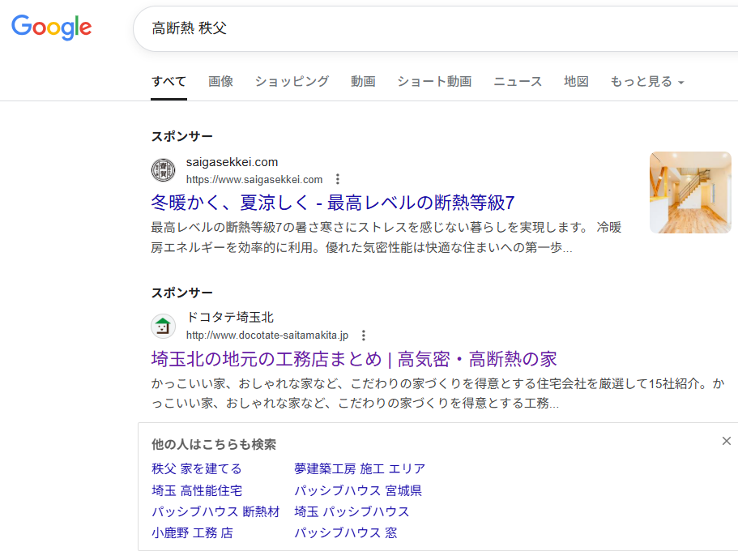Select the すべて tab
Image resolution: width=738 pixels, height=560 pixels.
[x=169, y=82]
